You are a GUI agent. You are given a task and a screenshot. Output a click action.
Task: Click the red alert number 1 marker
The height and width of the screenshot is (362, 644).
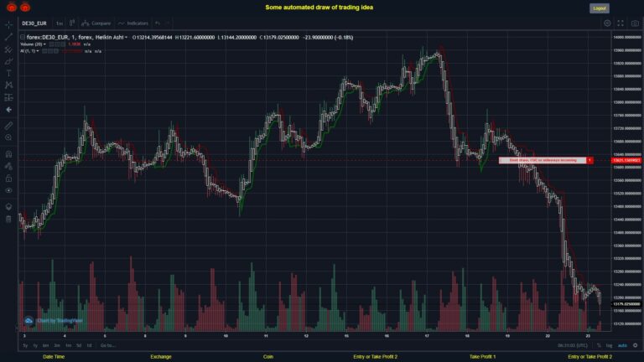coord(589,161)
